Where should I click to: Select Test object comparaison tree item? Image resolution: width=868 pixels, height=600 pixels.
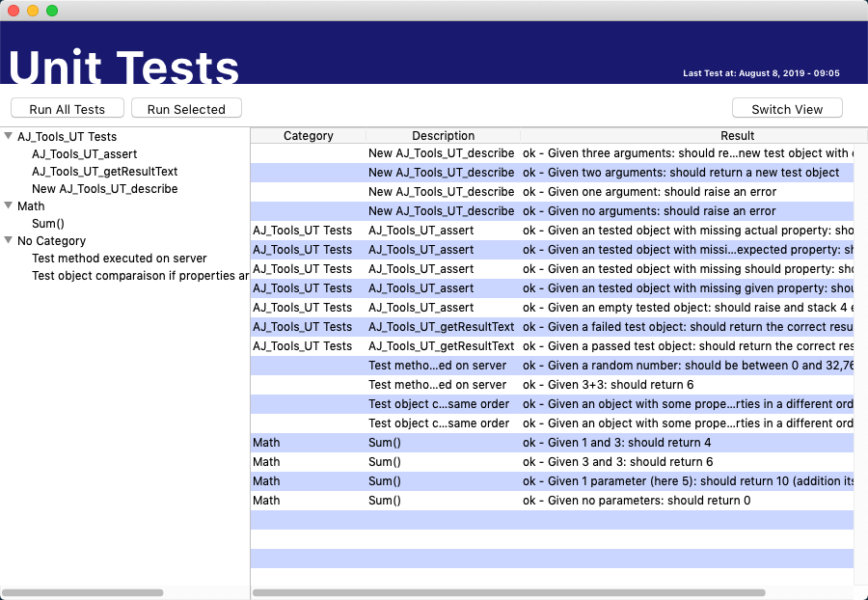(x=141, y=276)
